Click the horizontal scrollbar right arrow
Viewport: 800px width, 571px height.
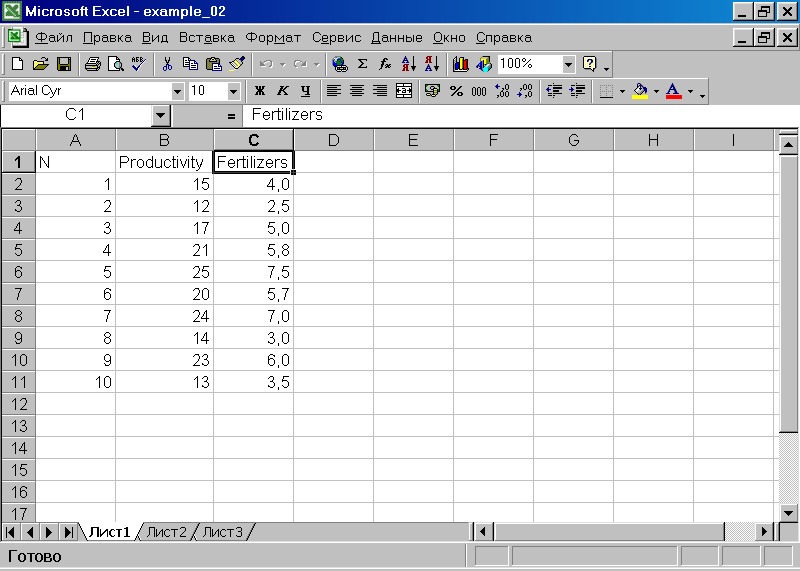point(764,532)
